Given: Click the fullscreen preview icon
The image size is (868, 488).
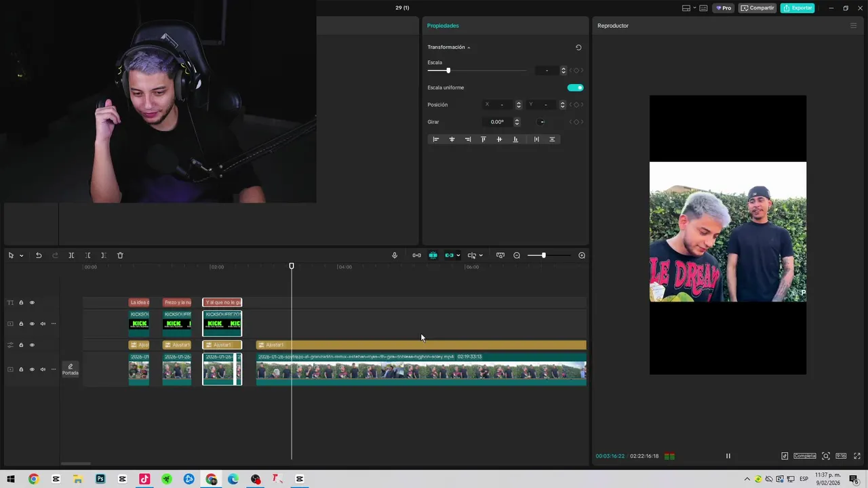Looking at the screenshot, I should click(857, 456).
